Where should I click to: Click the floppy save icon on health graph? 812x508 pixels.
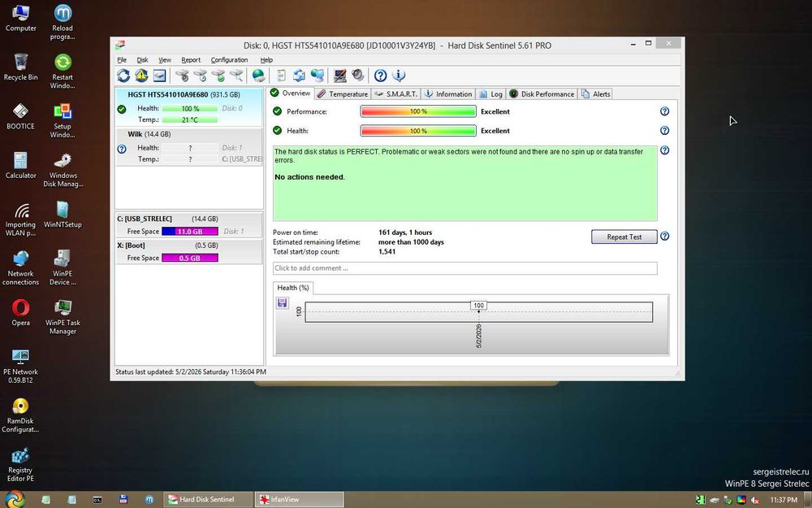pyautogui.click(x=283, y=302)
